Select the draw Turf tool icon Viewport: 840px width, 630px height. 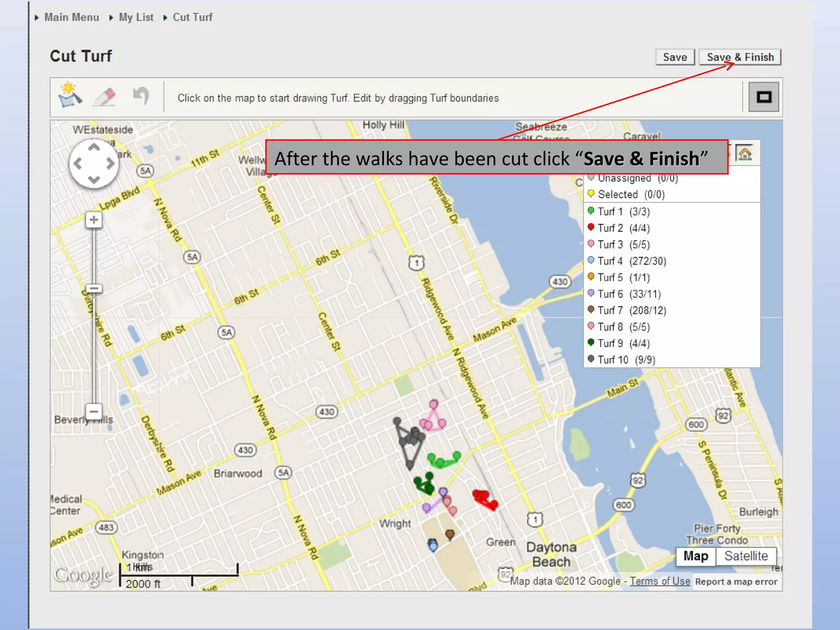coord(70,96)
